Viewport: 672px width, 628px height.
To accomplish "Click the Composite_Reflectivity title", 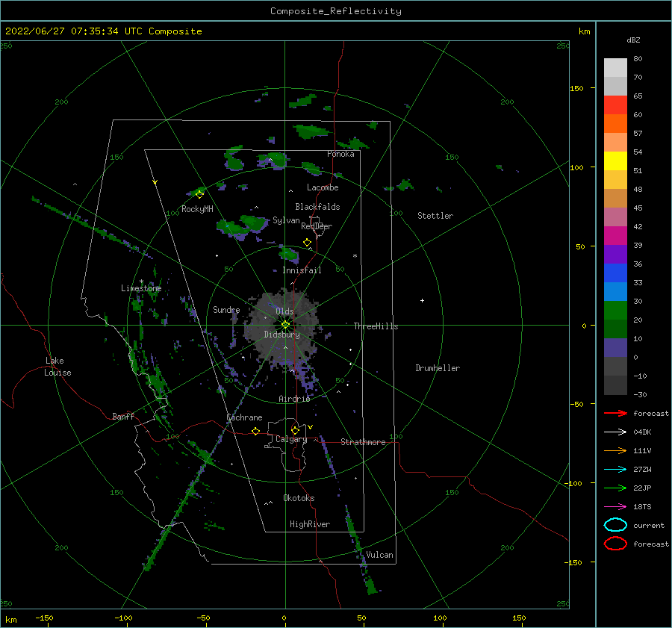I will tap(336, 11).
